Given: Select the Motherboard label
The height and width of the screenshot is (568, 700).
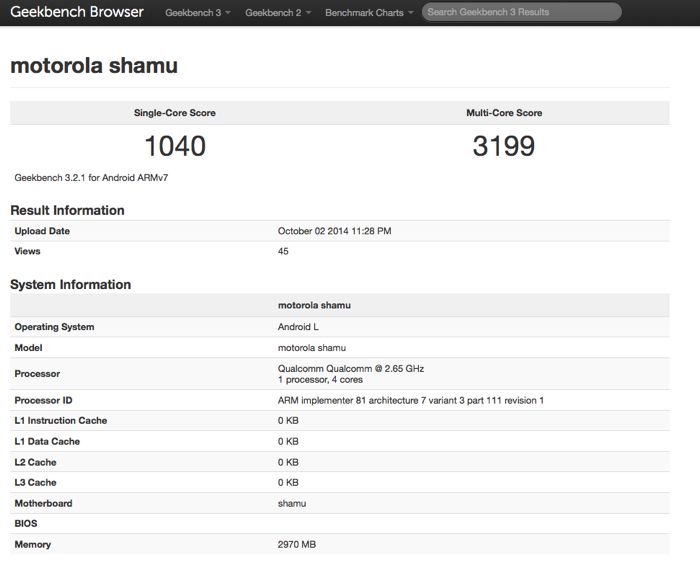Looking at the screenshot, I should pyautogui.click(x=43, y=503).
